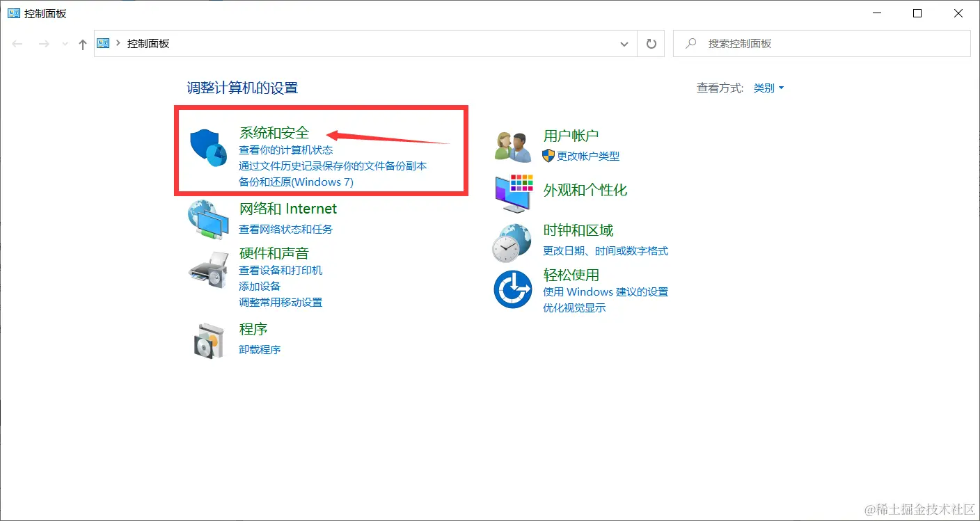Viewport: 980px width, 521px height.
Task: Click the Control Panel icon in address bar
Action: (102, 43)
